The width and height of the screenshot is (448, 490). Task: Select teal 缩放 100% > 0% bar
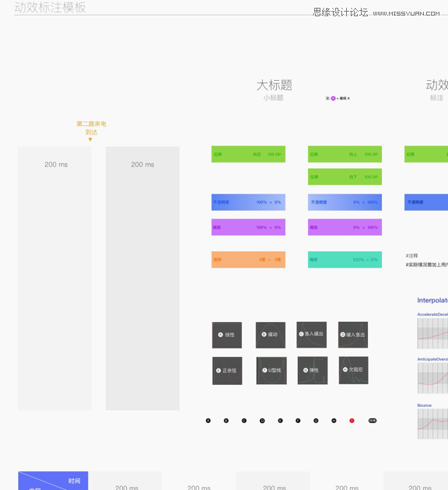point(345,260)
